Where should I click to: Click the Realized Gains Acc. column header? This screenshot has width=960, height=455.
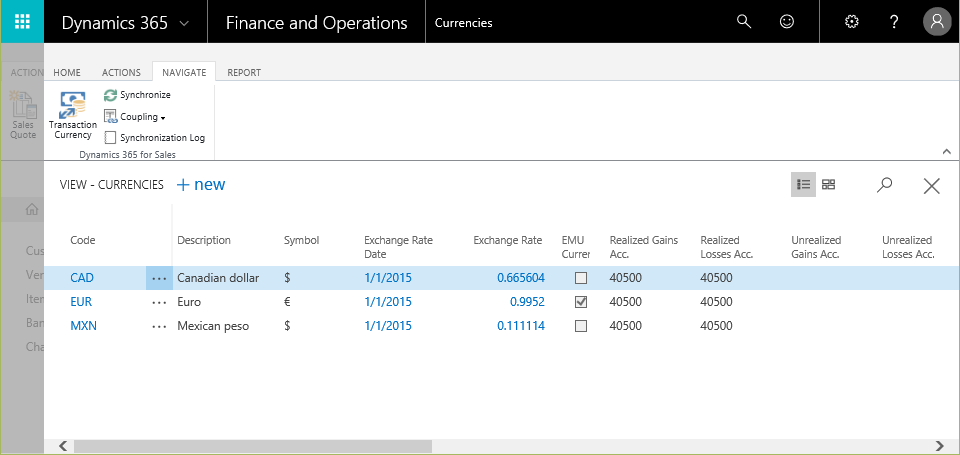[x=644, y=247]
